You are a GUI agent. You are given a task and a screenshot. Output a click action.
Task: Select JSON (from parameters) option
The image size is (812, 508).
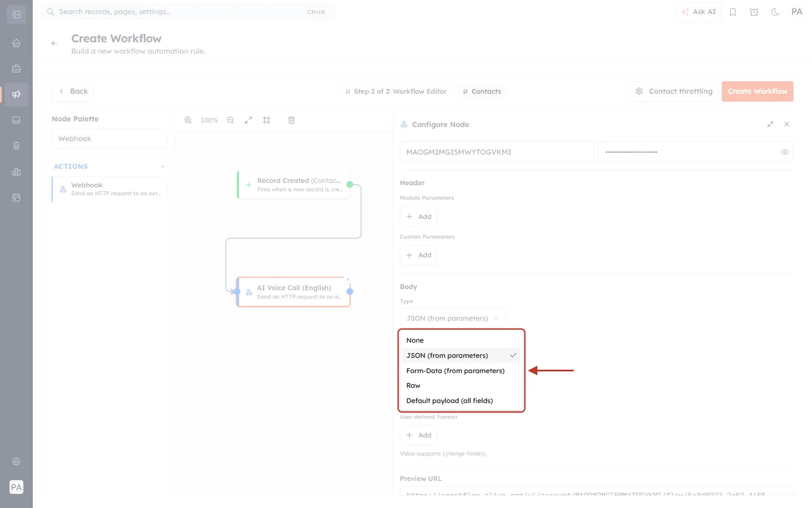coord(461,356)
